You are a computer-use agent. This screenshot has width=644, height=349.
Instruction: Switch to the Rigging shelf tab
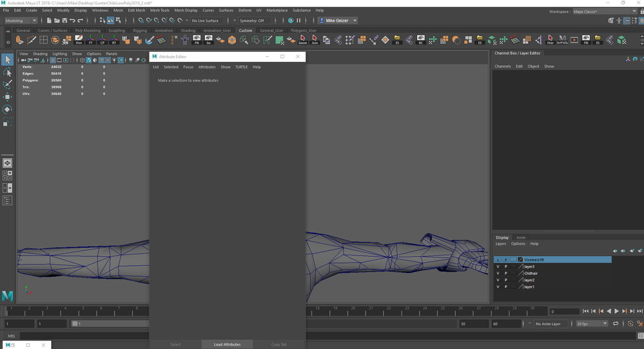pyautogui.click(x=140, y=30)
